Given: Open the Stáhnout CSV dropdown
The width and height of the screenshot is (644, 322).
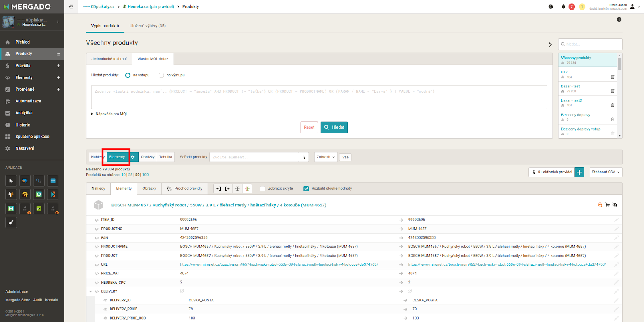Looking at the screenshot, I should [x=606, y=172].
